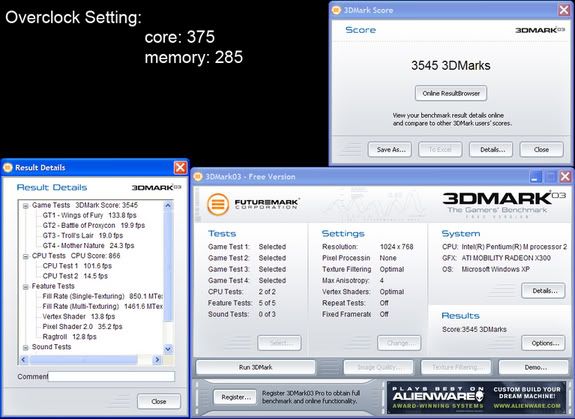Click the Comment input field
This screenshot has width=575, height=419.
pyautogui.click(x=111, y=376)
